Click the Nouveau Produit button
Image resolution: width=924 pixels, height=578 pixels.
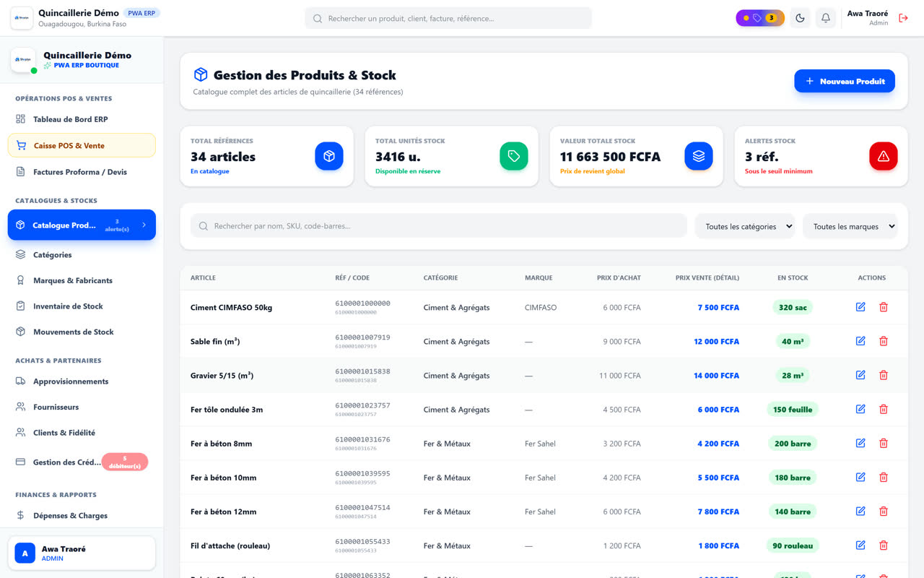(845, 82)
